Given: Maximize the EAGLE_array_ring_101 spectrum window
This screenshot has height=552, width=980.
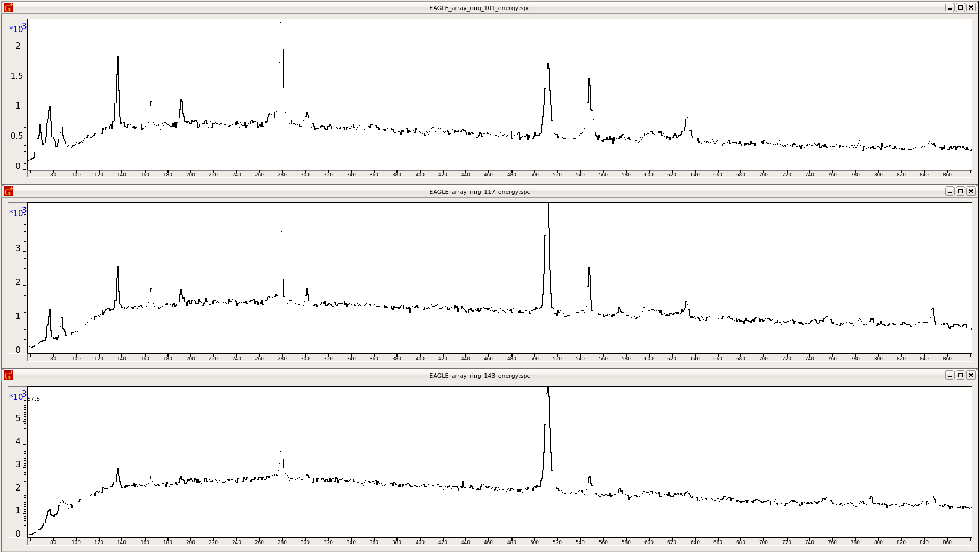Looking at the screenshot, I should pos(960,7).
